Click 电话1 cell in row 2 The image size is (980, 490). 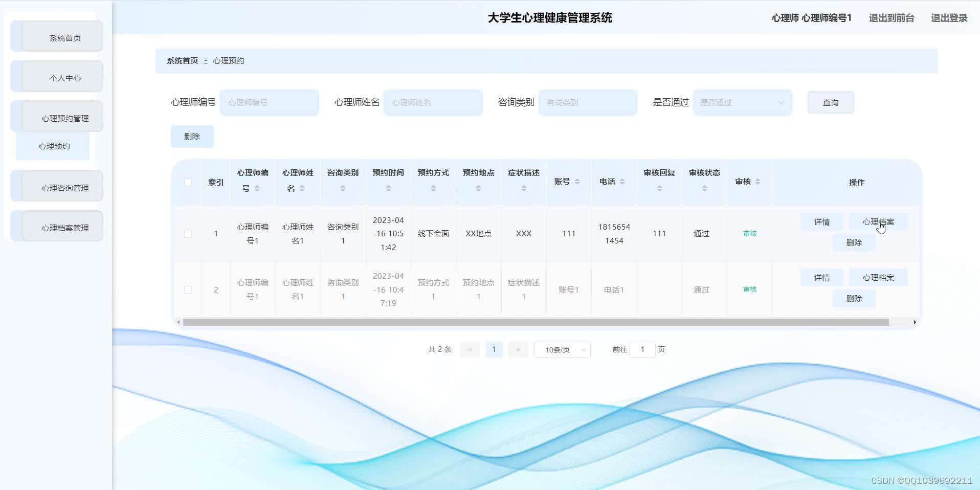pyautogui.click(x=614, y=289)
